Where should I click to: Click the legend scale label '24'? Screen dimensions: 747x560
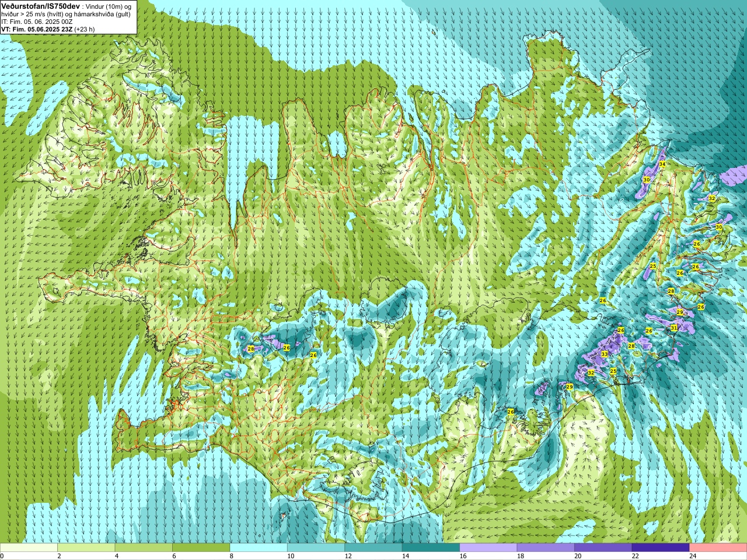click(x=693, y=556)
